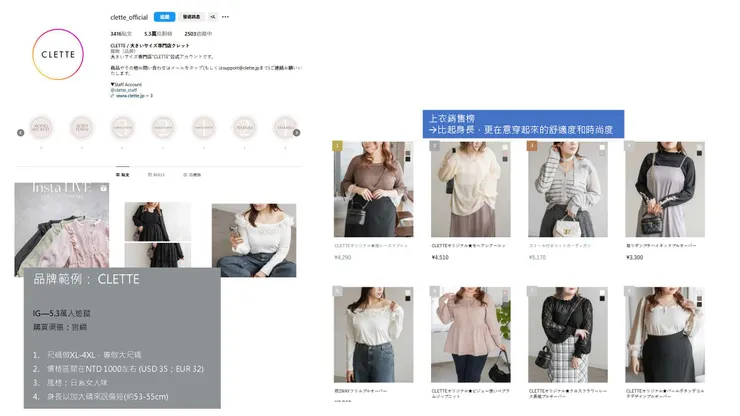This screenshot has height=416, width=740.
Task: Open rank 6 pink peplum knit image
Action: click(471, 334)
